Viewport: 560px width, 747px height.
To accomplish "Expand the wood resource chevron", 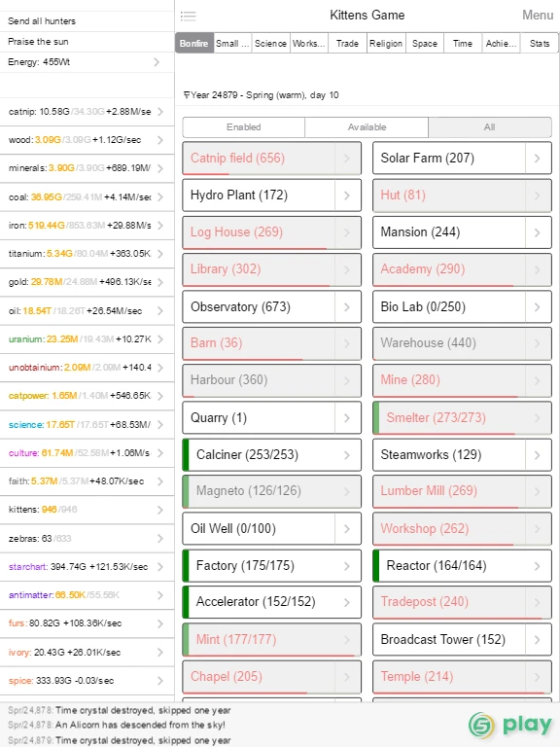I will pos(160,140).
